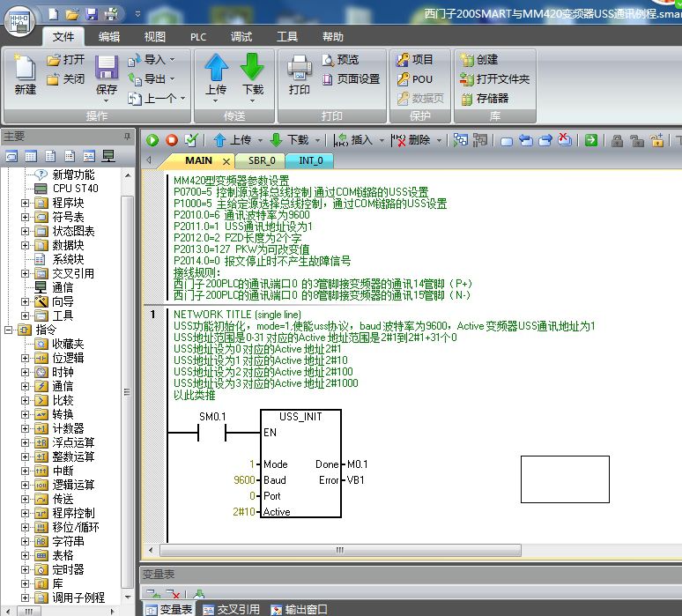The image size is (682, 616).
Task: Click Insert (插入) network toolbar button
Action: [x=353, y=140]
